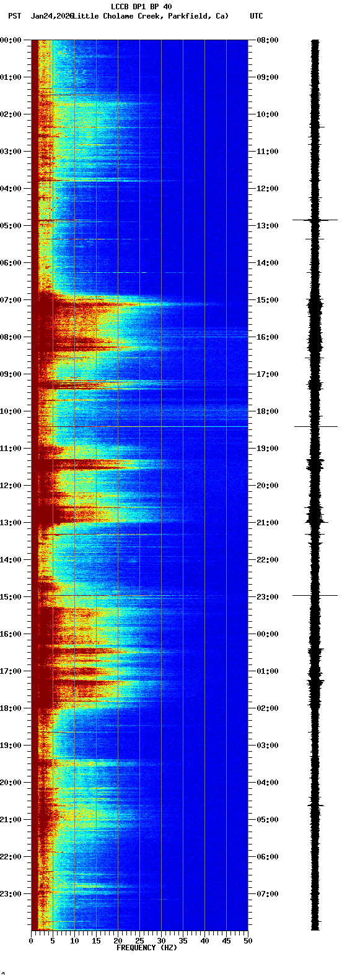Click the UTC axis label "12:00"
342x980 pixels.
[x=268, y=189]
